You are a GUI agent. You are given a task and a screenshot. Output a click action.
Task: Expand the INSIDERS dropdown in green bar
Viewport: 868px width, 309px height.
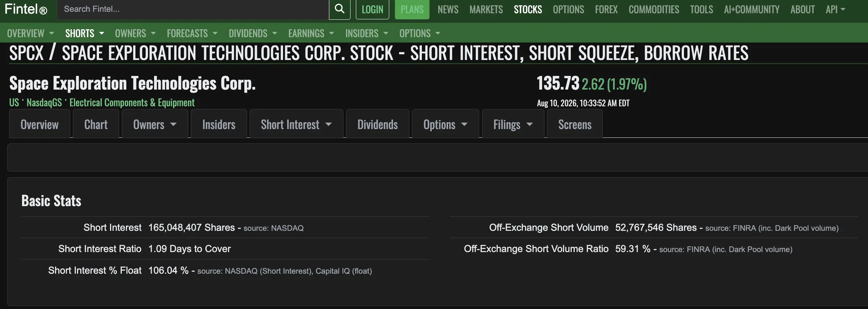click(367, 33)
